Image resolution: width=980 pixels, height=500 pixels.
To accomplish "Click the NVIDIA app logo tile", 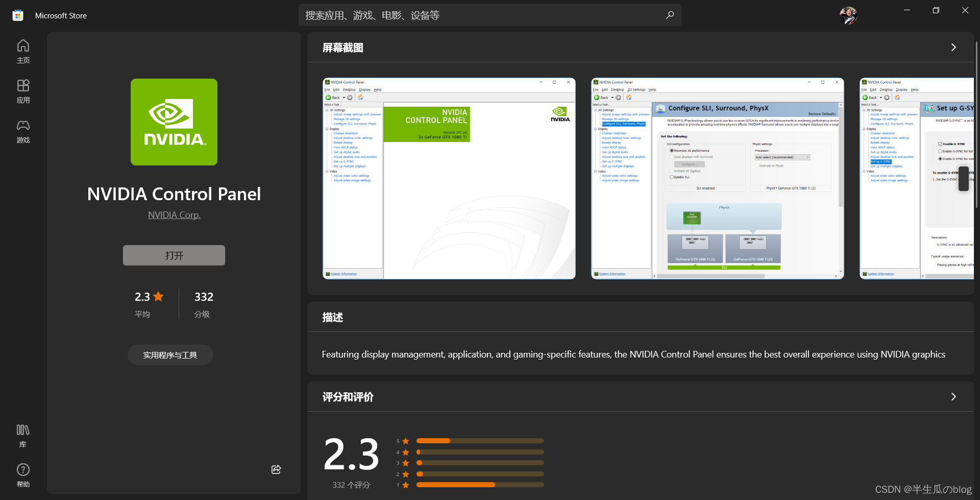I will coord(174,122).
